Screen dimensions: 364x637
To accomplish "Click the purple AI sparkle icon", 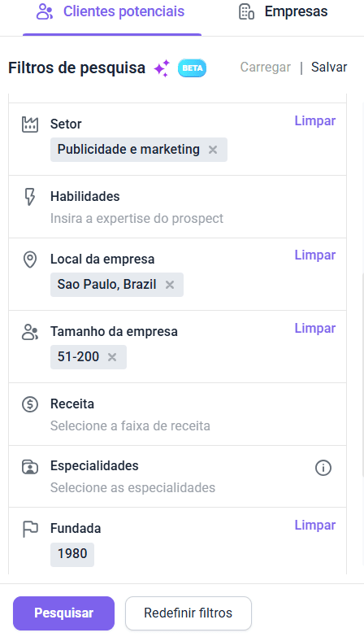I will tap(162, 68).
